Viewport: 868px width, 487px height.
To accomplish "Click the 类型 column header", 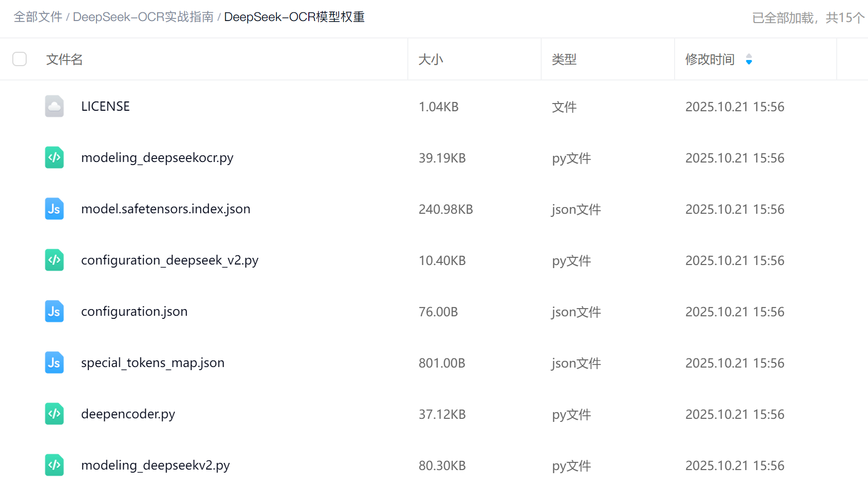I will (x=564, y=59).
